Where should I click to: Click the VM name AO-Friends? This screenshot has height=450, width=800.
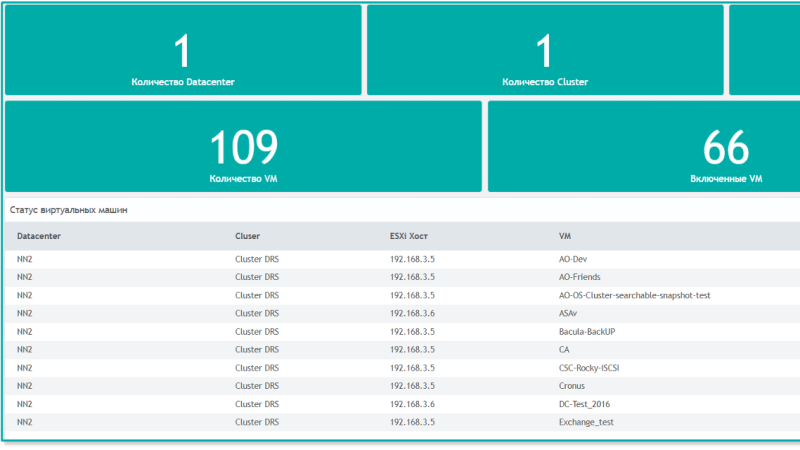click(580, 277)
